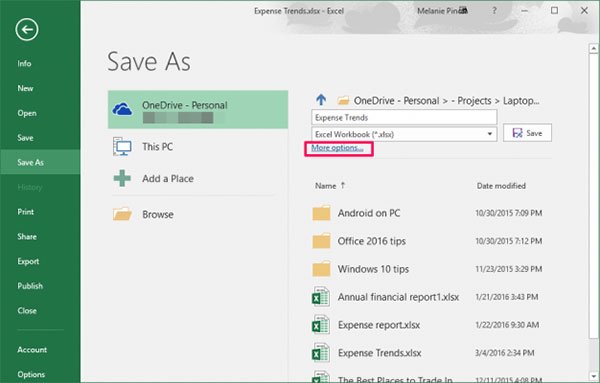Open the Export menu item
600x383 pixels.
coord(28,261)
